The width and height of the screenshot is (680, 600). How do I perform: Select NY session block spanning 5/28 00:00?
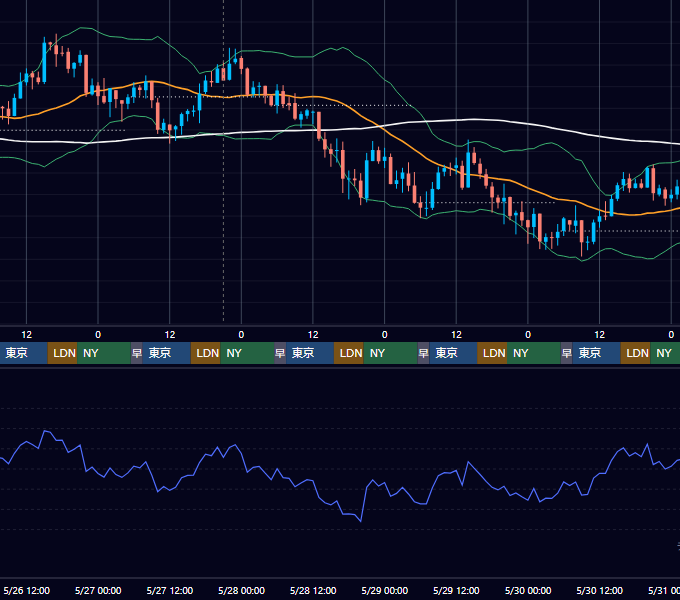pyautogui.click(x=247, y=353)
